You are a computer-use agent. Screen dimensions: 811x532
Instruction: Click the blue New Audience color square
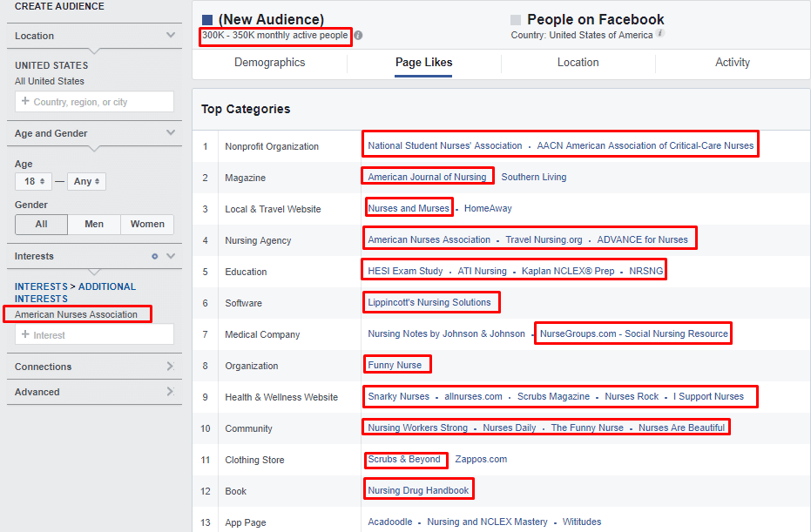pos(207,20)
